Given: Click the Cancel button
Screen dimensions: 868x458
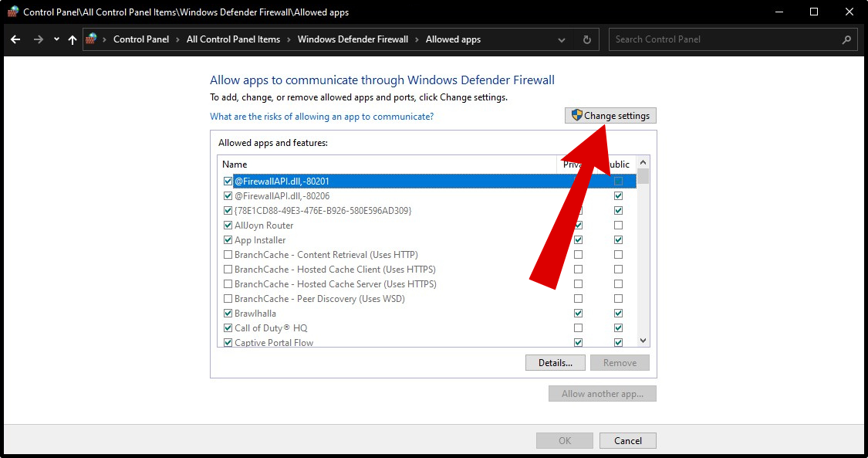Looking at the screenshot, I should (628, 441).
